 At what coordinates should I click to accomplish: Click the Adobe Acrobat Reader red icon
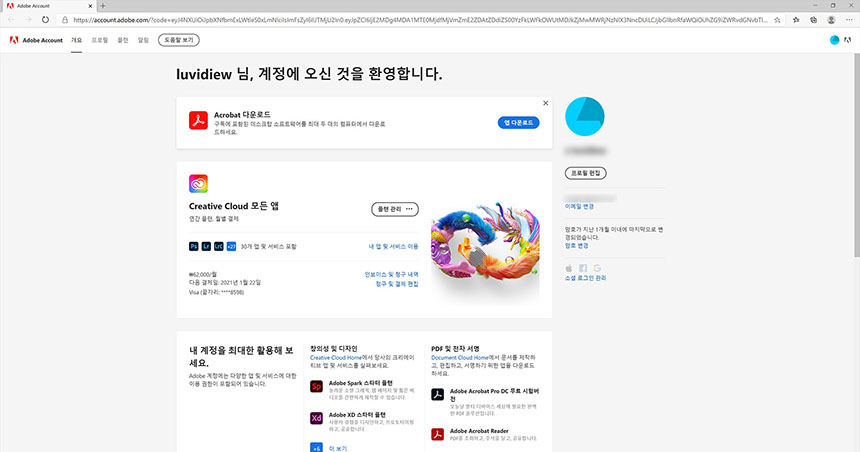point(437,434)
